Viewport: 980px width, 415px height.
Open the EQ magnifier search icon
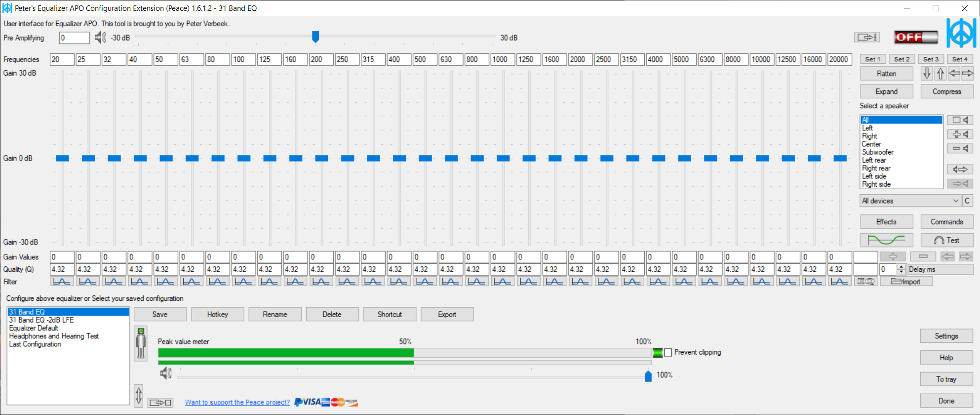[866, 282]
